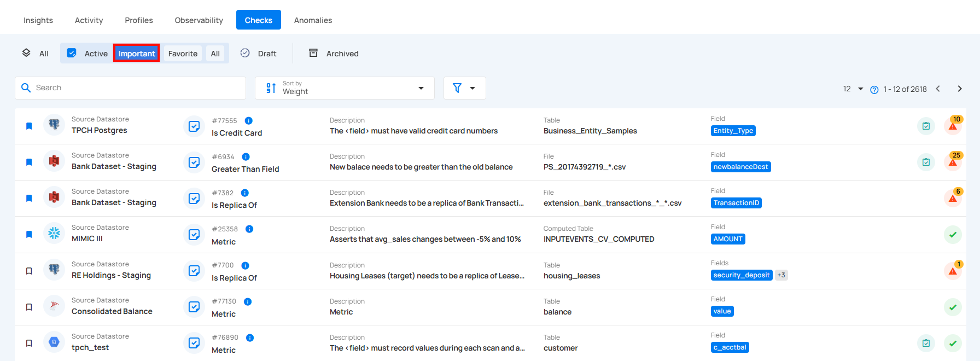Click Bank Dataset icon in row #7382
Viewport: 980px width, 361px height.
54,197
